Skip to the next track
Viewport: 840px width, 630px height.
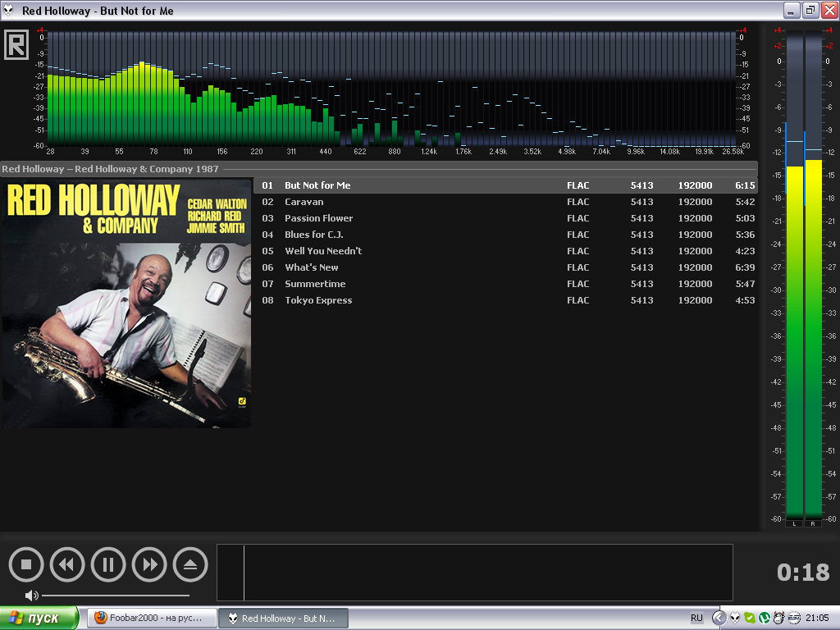tap(149, 564)
